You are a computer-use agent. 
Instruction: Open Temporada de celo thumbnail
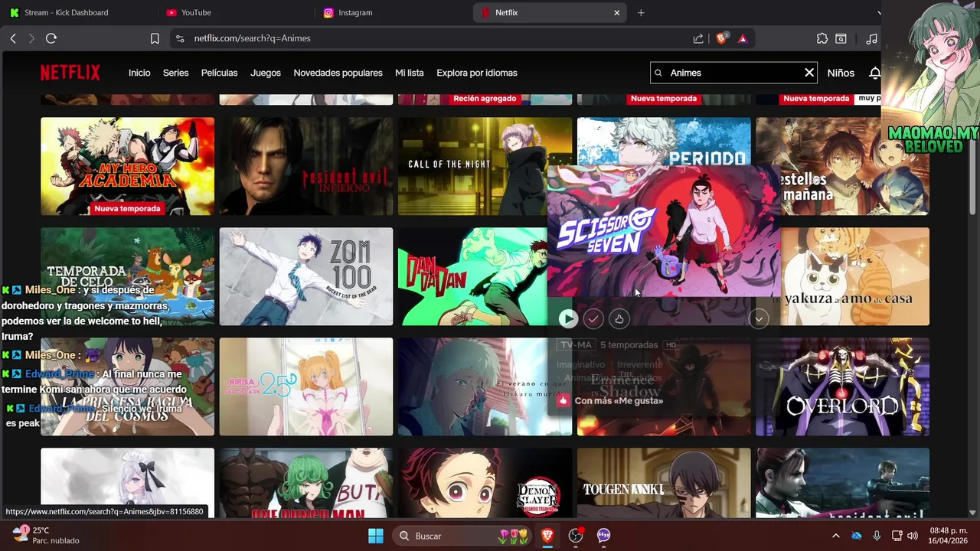[x=127, y=276]
